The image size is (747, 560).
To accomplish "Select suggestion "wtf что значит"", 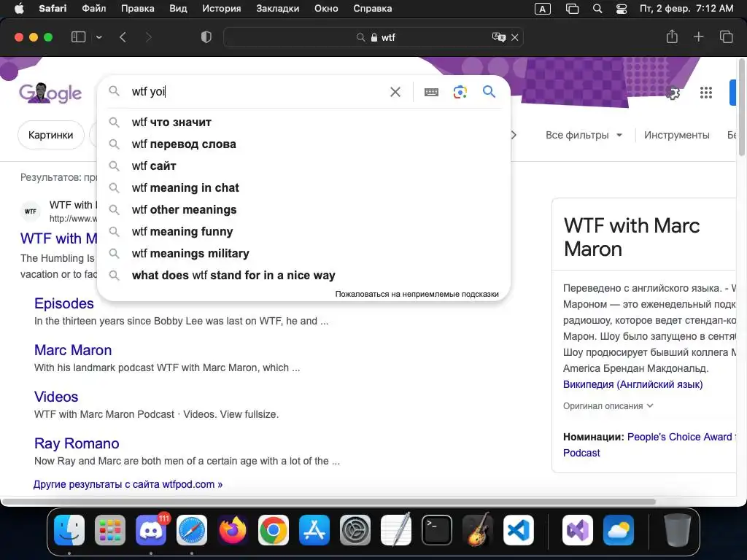I will [x=303, y=122].
